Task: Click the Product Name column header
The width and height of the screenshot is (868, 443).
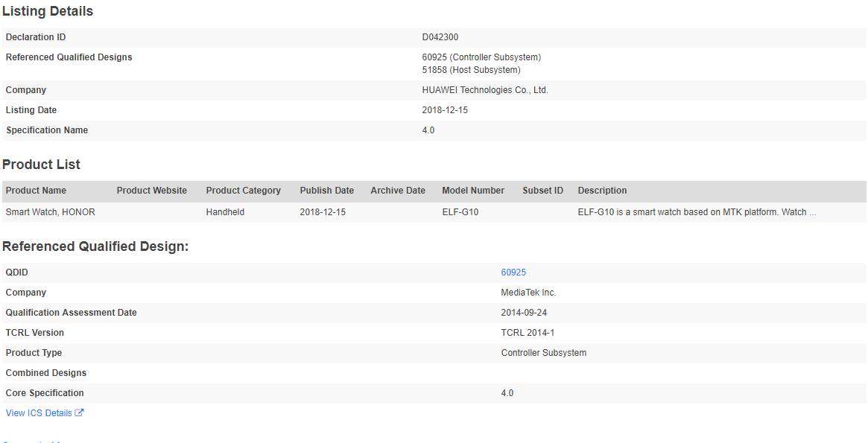Action: tap(36, 191)
